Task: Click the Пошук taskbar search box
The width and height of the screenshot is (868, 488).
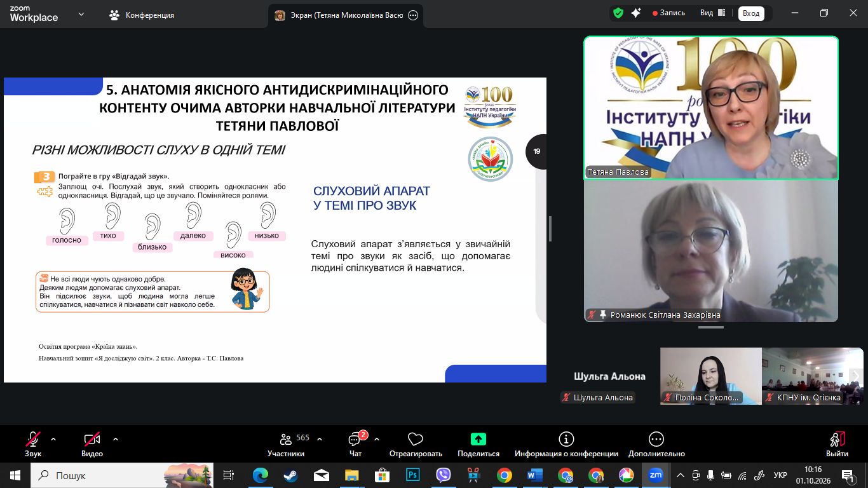Action: click(122, 475)
